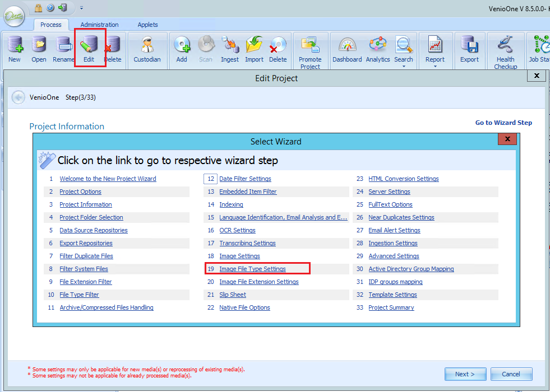Go to Project Options step
Screen dimensions: 550x392
80,192
